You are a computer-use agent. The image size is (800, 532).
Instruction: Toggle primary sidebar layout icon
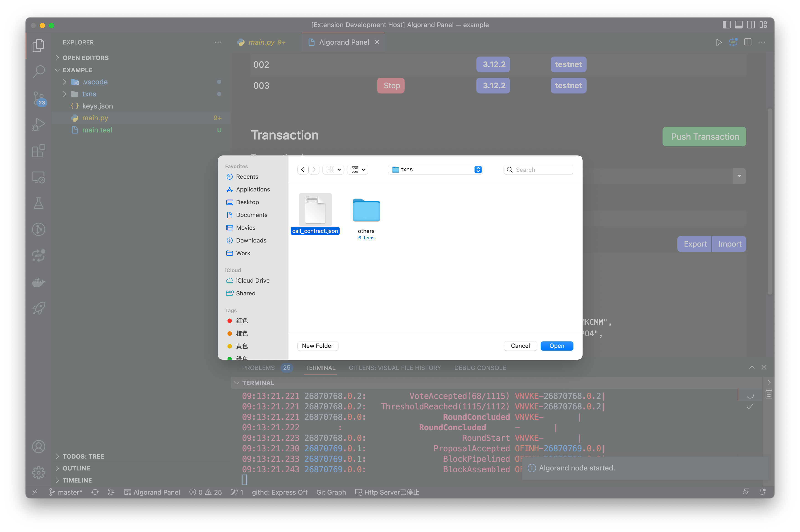pos(726,25)
